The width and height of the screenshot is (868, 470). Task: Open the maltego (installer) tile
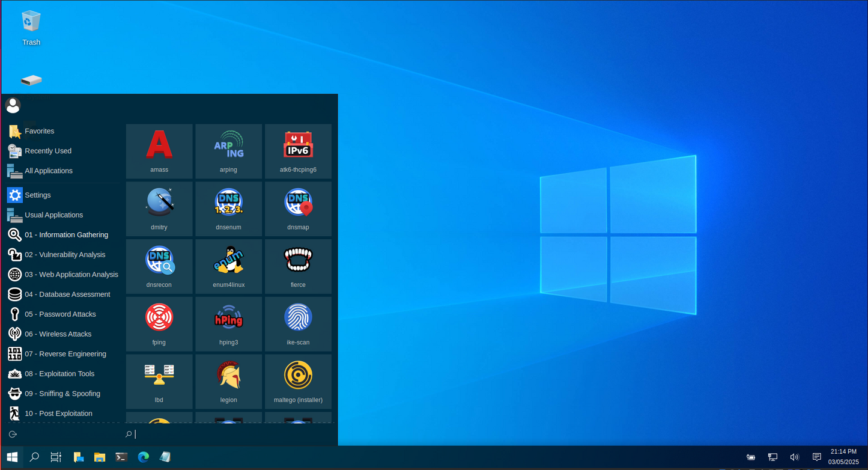298,382
